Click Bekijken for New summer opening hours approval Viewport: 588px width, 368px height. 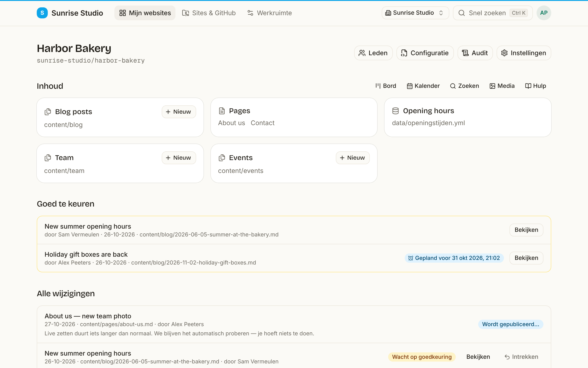point(526,230)
